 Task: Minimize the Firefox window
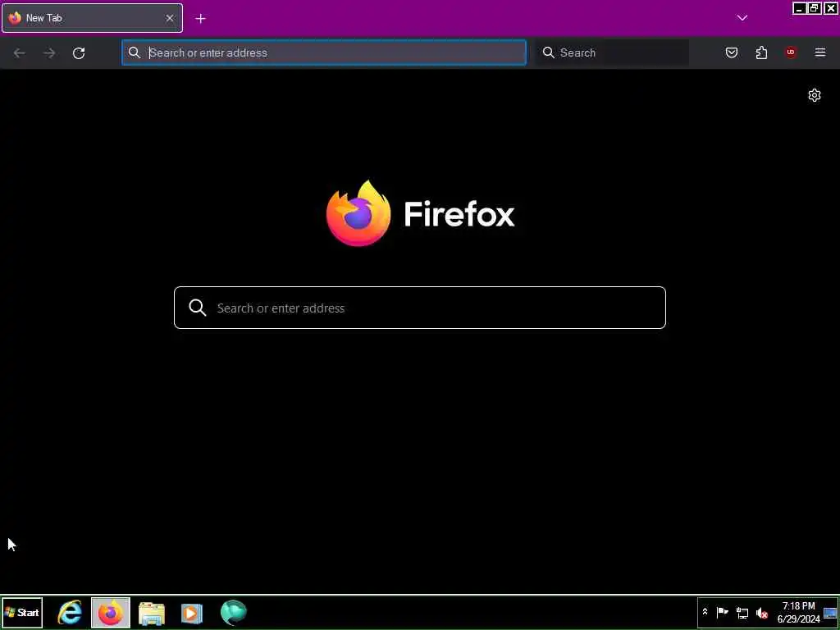(799, 8)
